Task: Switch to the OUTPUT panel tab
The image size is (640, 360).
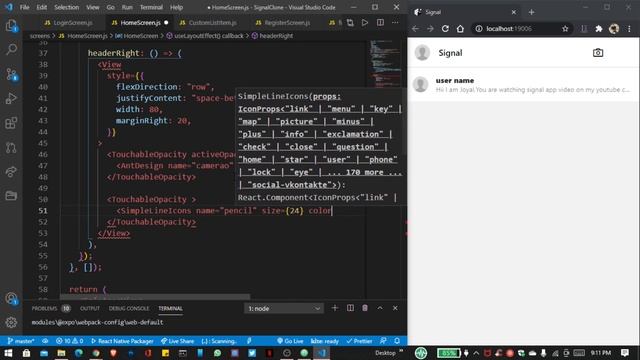Action: coord(90,309)
